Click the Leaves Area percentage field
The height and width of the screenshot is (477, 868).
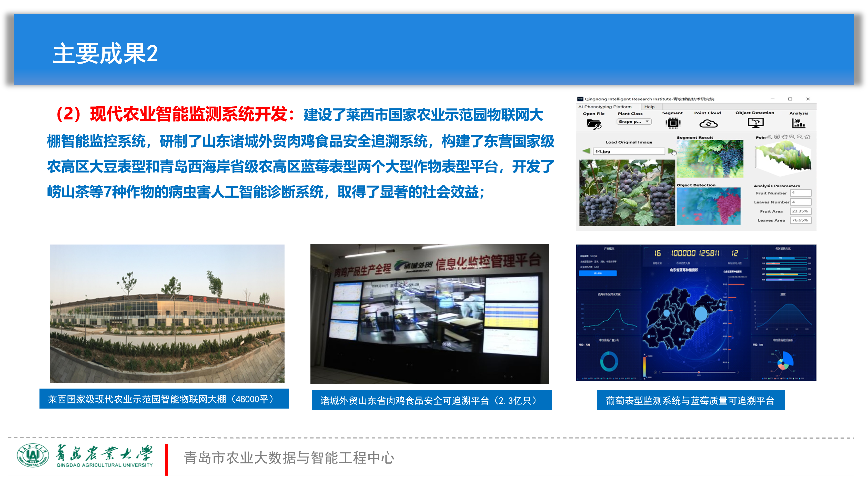tap(800, 220)
